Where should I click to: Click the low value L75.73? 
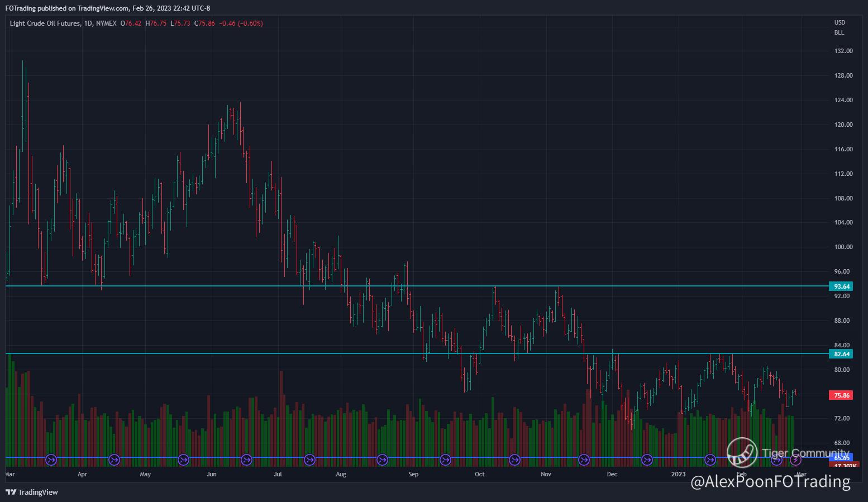[x=180, y=23]
